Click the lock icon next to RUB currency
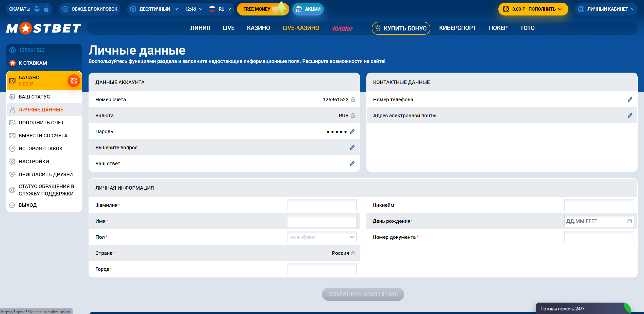644x314 pixels. click(353, 115)
